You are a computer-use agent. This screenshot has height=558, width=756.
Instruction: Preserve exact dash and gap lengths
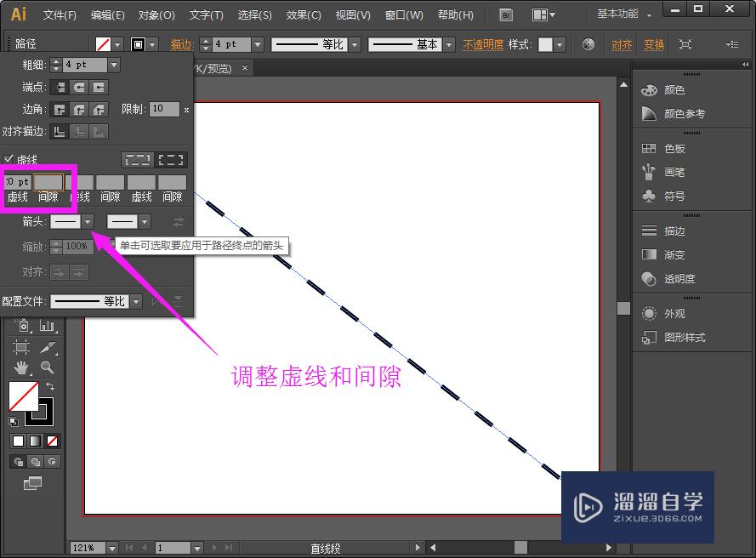click(138, 160)
